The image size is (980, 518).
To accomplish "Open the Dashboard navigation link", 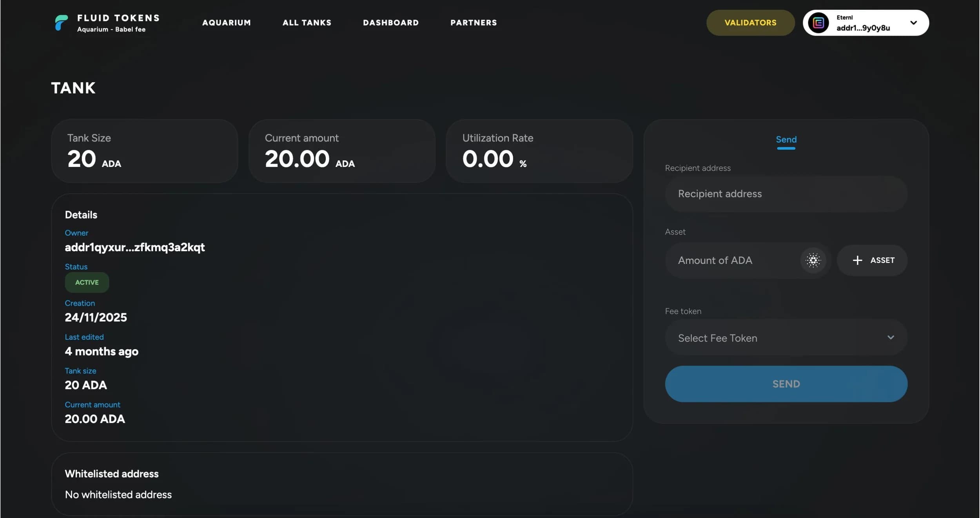I will (390, 23).
